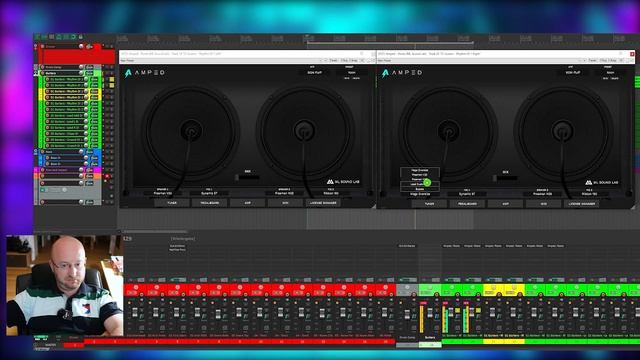Open PEDALBOARD in the left Amped window
The width and height of the screenshot is (640, 360).
209,203
